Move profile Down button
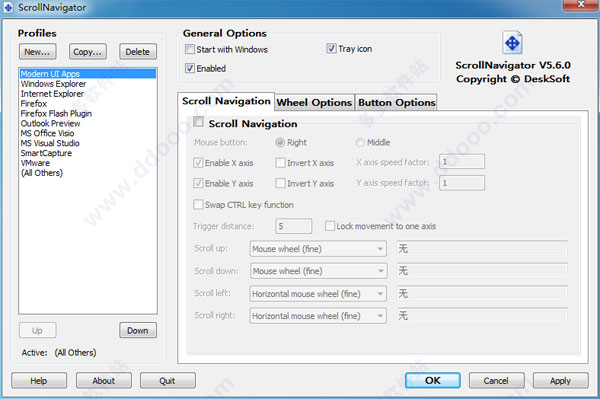 tap(138, 331)
